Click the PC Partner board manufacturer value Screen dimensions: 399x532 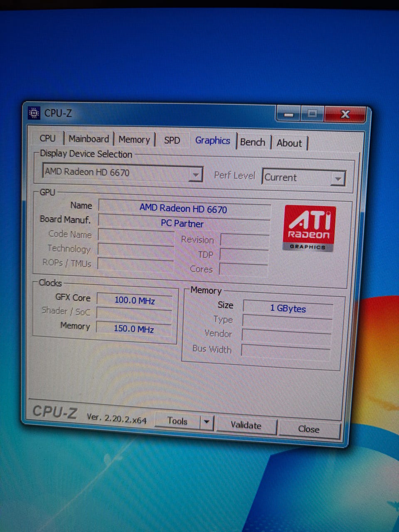click(x=183, y=223)
